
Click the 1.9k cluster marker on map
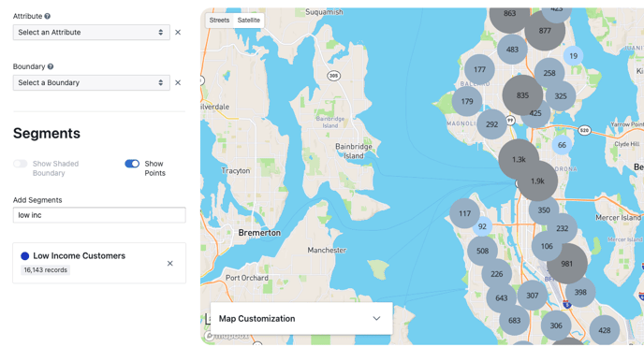[x=537, y=181]
